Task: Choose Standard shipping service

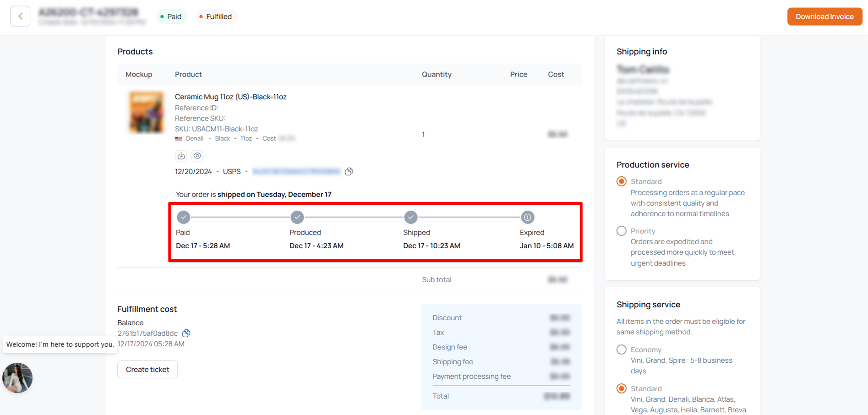Action: pos(622,388)
